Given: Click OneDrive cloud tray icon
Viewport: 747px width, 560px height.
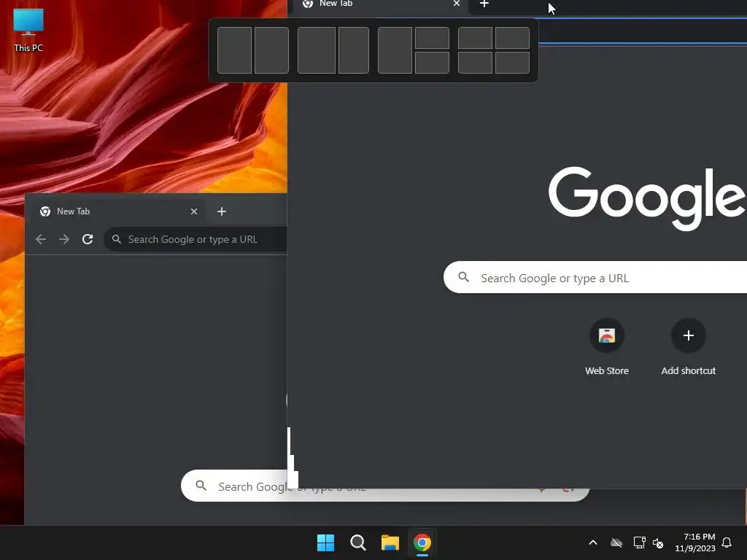Looking at the screenshot, I should click(616, 542).
